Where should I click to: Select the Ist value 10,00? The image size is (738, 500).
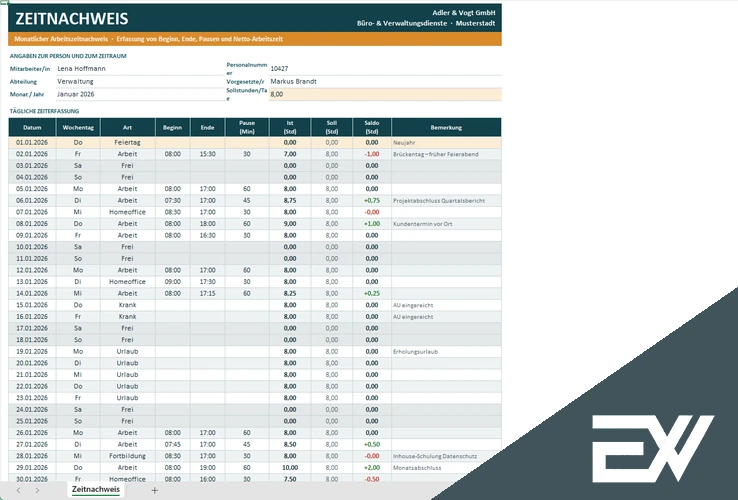[290, 468]
